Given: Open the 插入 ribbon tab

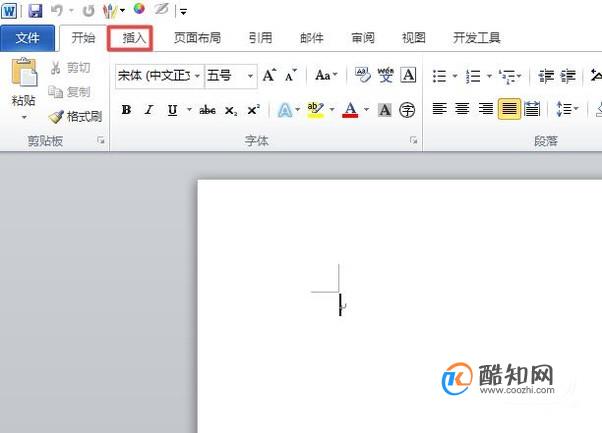Looking at the screenshot, I should pyautogui.click(x=134, y=38).
